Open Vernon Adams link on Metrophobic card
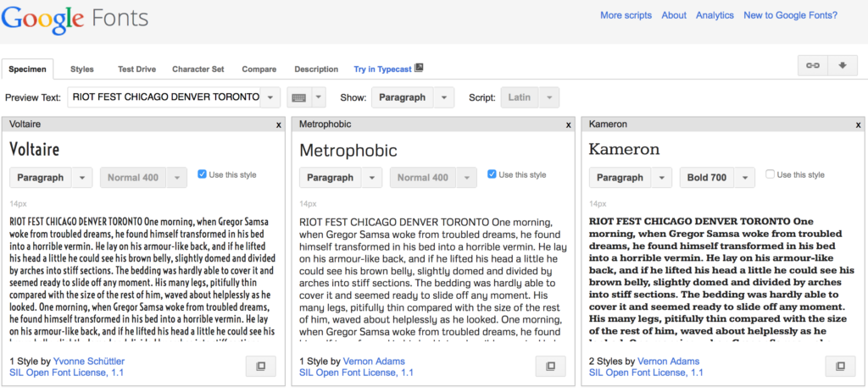Viewport: 868px width, 392px height. pyautogui.click(x=374, y=361)
